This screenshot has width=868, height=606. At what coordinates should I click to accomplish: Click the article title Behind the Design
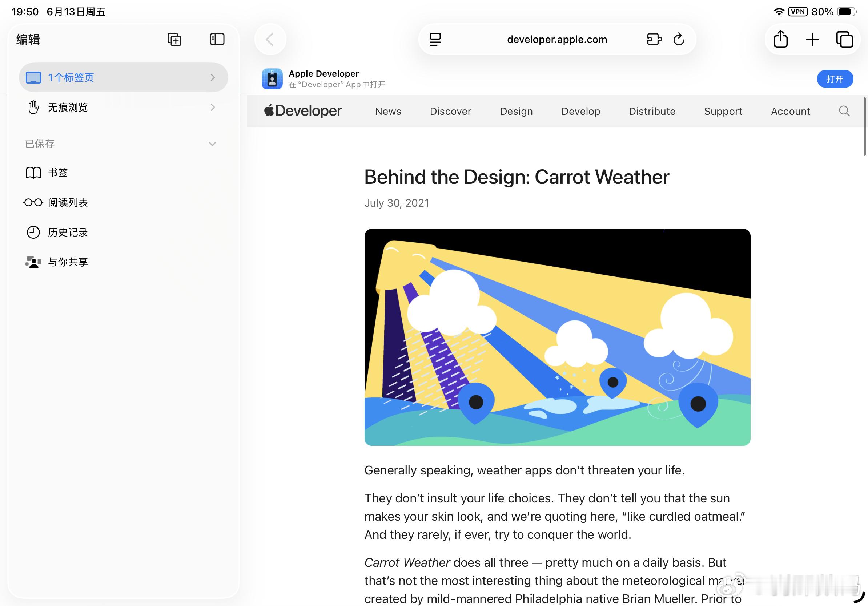[x=517, y=177]
